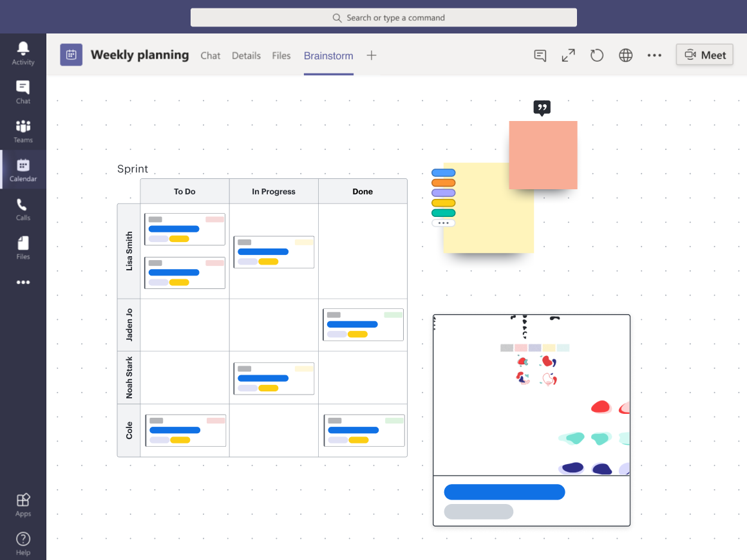Image resolution: width=747 pixels, height=560 pixels.
Task: Expand the tab to full screen
Action: point(568,55)
